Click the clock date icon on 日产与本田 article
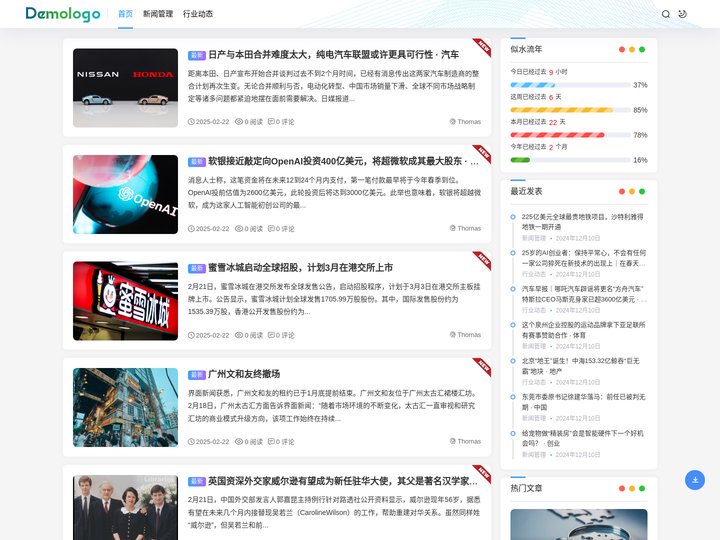 click(x=191, y=122)
